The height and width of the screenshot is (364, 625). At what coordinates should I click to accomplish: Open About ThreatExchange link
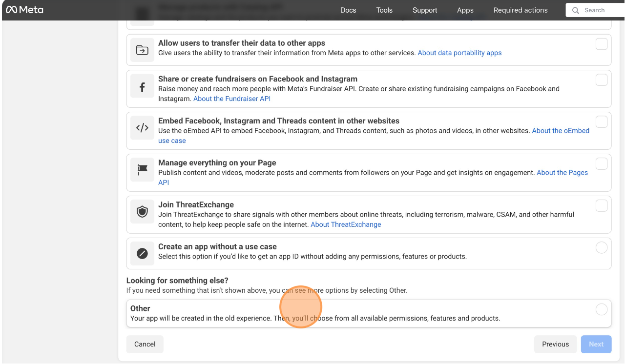[346, 224]
